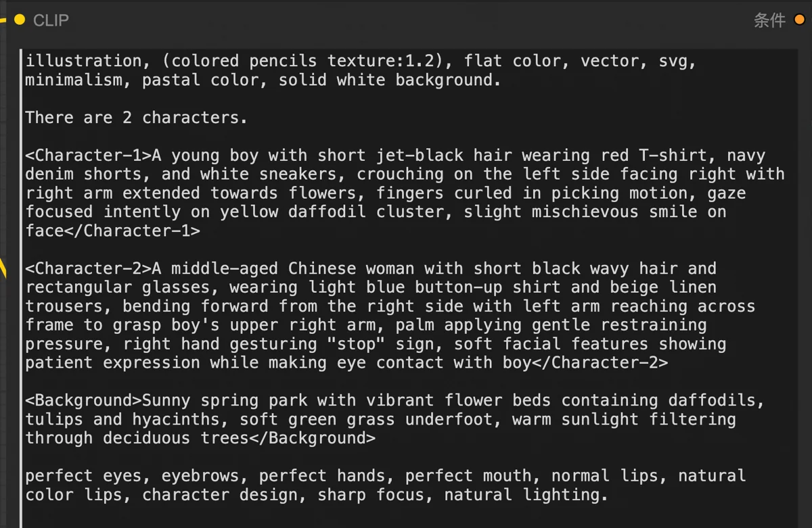Click the orange 条件 output connector dot
The width and height of the screenshot is (812, 528).
[799, 20]
